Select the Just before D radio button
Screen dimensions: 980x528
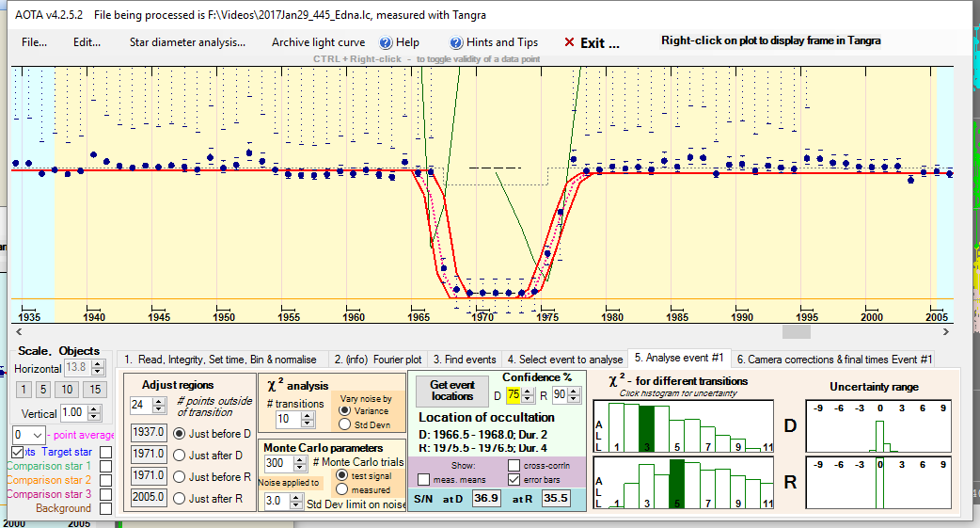[180, 434]
